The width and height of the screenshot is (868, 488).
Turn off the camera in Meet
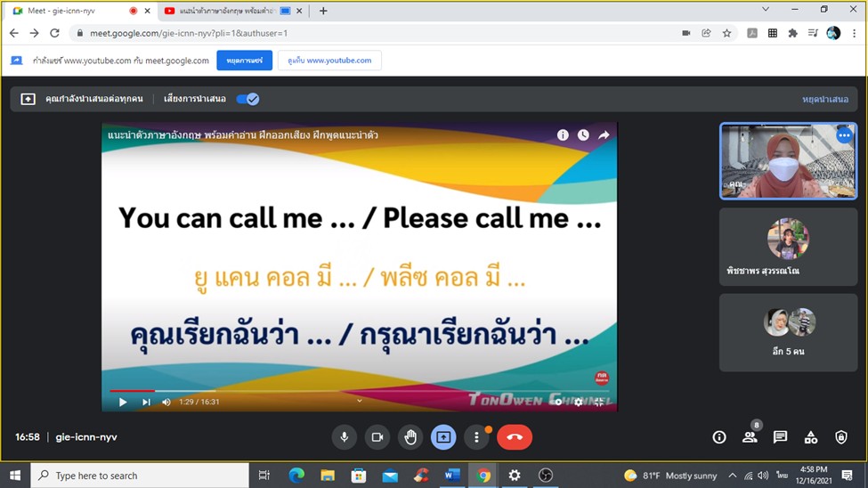pos(377,437)
